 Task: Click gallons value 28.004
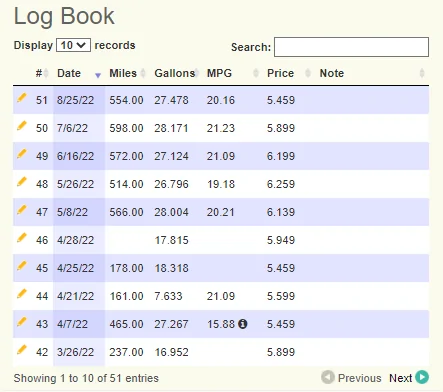171,212
